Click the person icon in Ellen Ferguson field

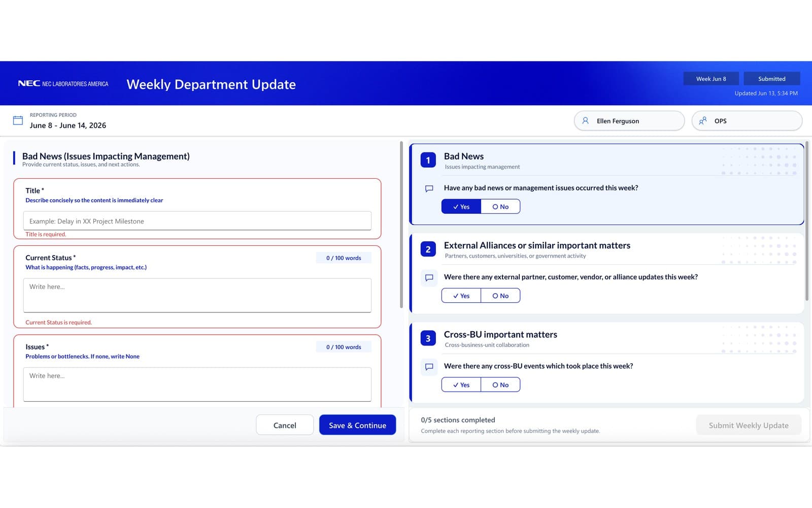tap(585, 121)
